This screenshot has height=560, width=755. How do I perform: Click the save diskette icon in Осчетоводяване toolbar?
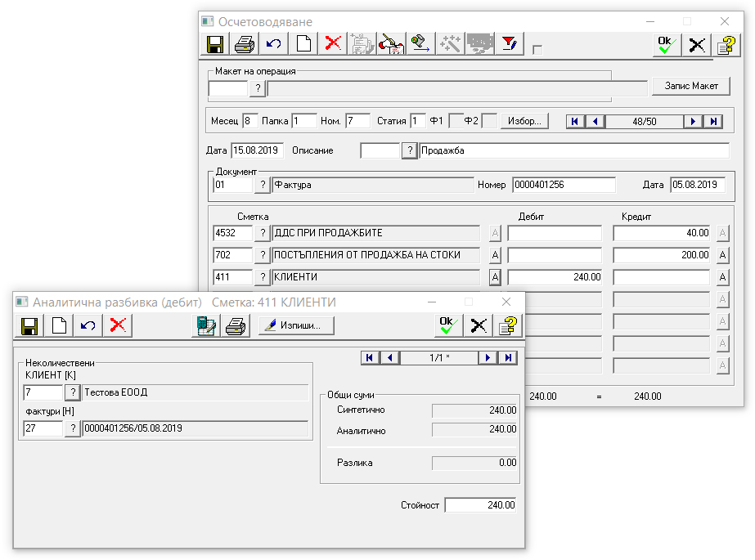coord(215,44)
